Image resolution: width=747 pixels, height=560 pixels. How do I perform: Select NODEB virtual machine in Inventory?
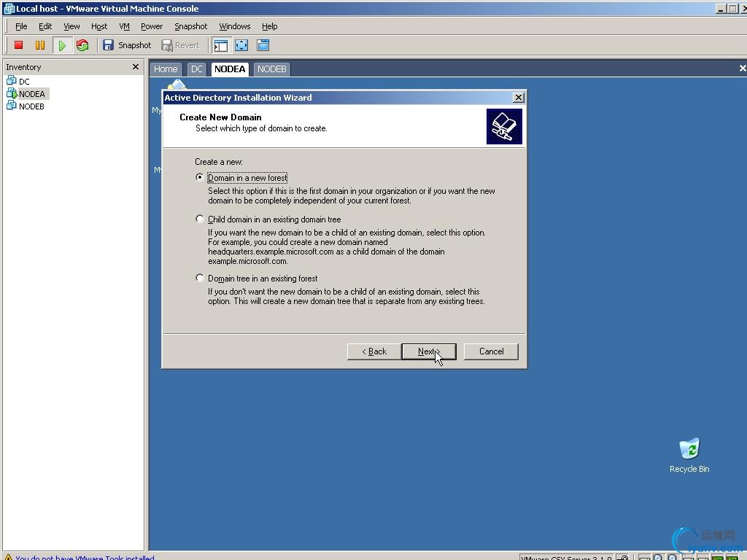click(26, 106)
